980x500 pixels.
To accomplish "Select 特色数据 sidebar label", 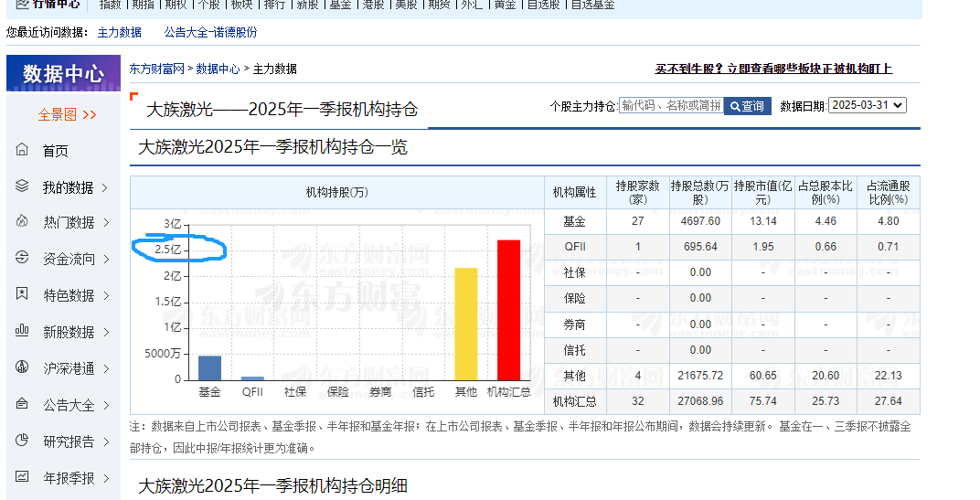I will pos(69,295).
